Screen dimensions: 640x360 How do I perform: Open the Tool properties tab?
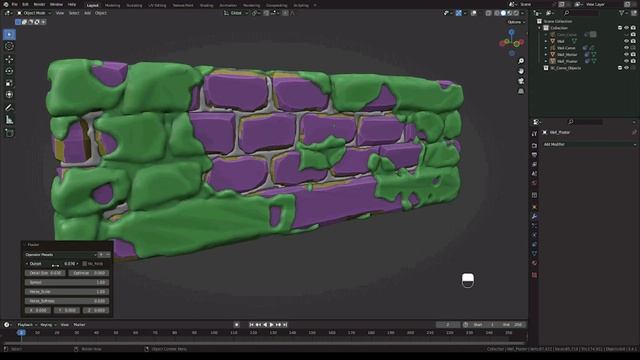tap(534, 134)
